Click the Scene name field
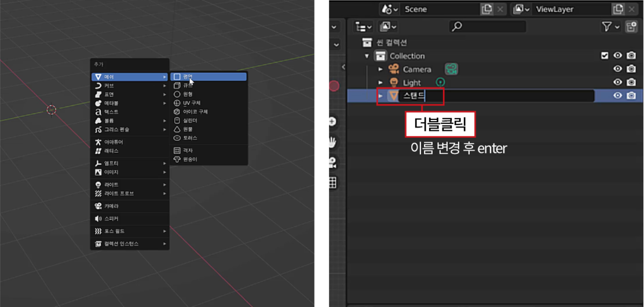 pyautogui.click(x=440, y=9)
